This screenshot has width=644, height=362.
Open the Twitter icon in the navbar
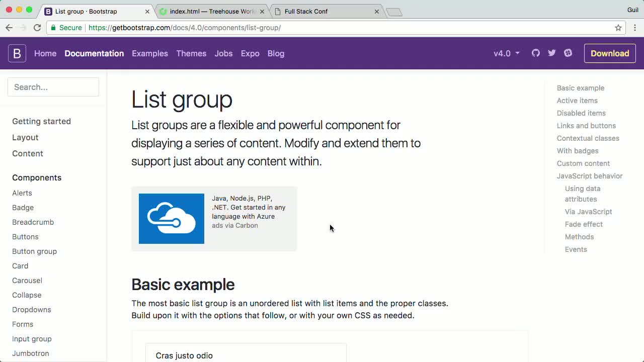(x=551, y=53)
